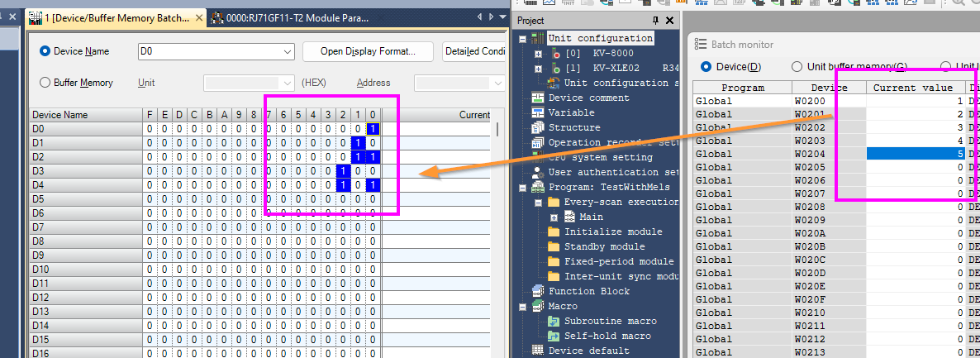The image size is (980, 358).
Task: Click the W020F device cell
Action: 829,299
